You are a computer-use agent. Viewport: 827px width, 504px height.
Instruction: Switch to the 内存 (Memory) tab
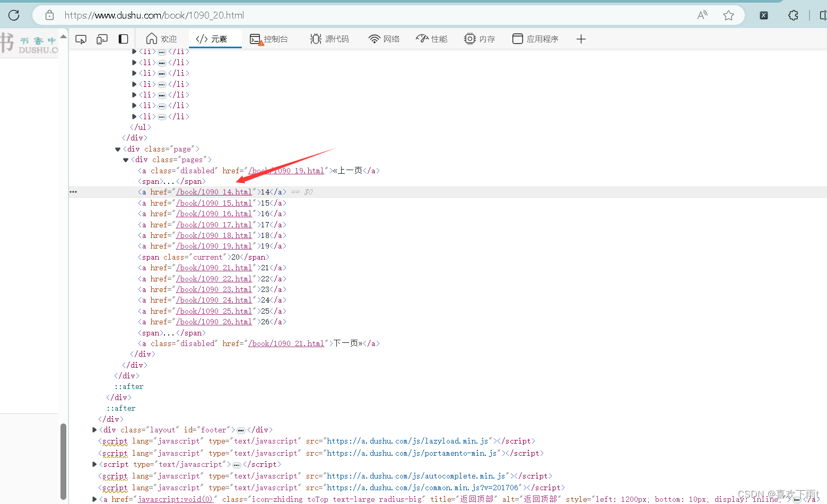pos(480,39)
